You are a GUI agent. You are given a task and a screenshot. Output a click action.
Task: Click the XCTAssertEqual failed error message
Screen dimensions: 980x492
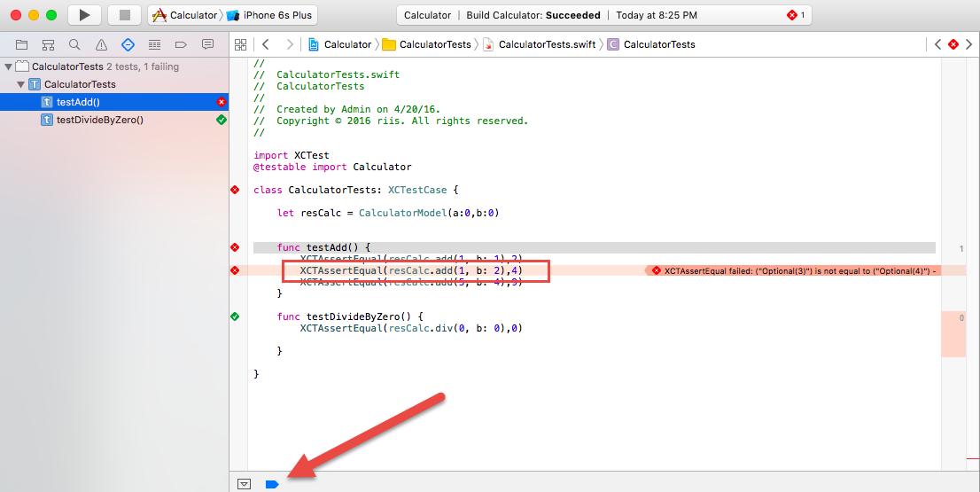click(x=794, y=270)
